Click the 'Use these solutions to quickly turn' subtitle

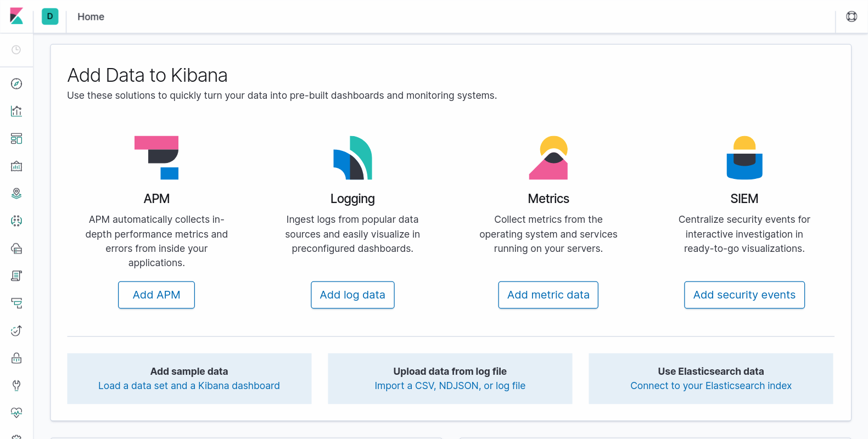(282, 95)
